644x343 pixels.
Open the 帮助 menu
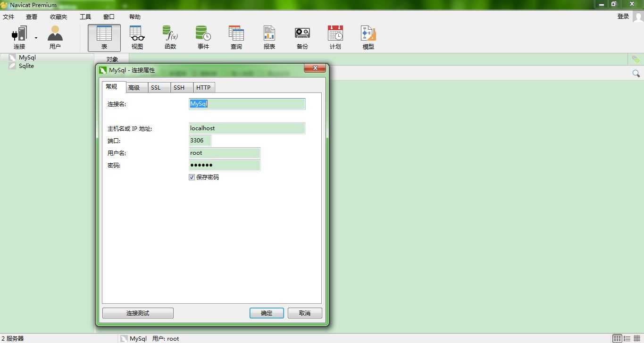[x=135, y=17]
